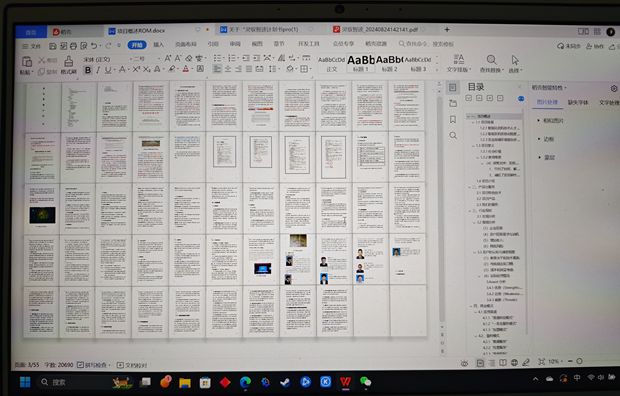
Task: Toggle the eye-protection mode in the status bar
Action: coord(465,363)
